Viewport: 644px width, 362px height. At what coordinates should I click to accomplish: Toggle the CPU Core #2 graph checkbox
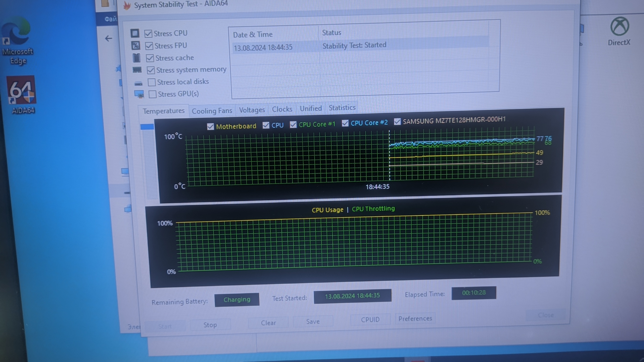pos(345,123)
